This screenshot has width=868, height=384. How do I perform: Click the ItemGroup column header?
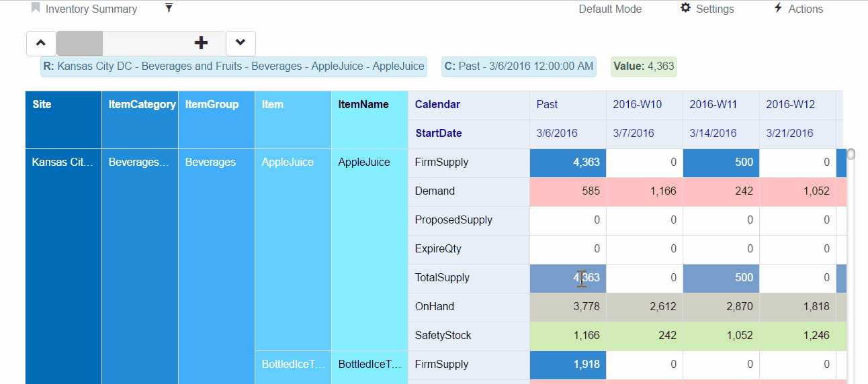(x=212, y=104)
